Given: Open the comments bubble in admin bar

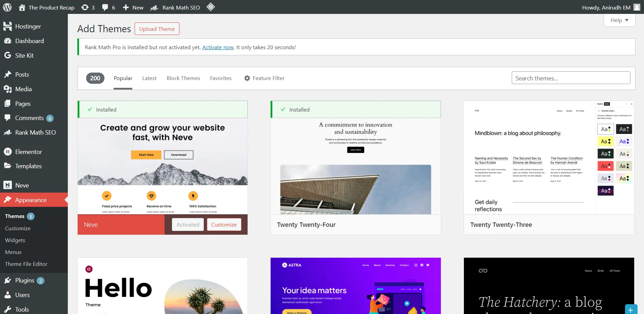Looking at the screenshot, I should pos(109,7).
